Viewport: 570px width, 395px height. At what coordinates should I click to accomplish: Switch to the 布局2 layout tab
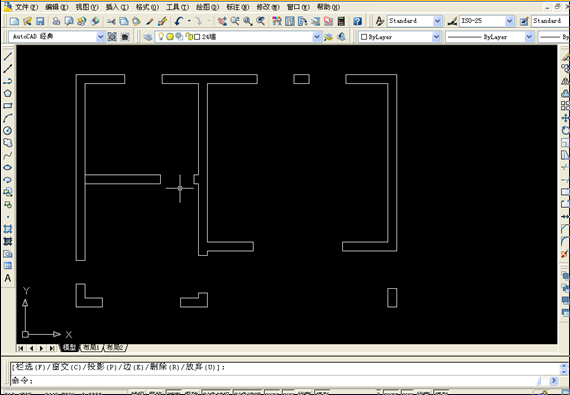(x=115, y=347)
